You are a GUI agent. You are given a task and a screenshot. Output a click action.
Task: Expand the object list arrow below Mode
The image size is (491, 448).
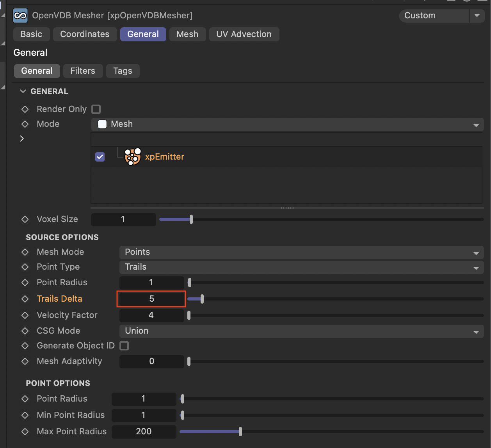coord(22,139)
